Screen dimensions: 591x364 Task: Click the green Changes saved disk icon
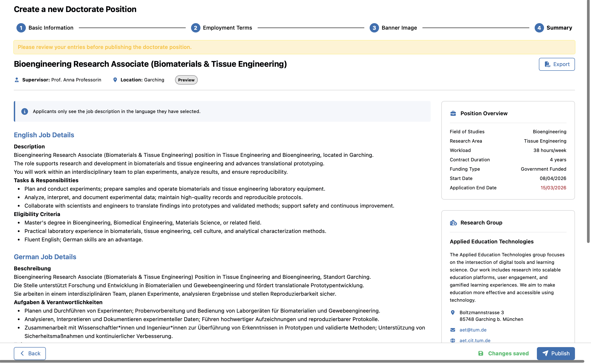[x=481, y=353]
